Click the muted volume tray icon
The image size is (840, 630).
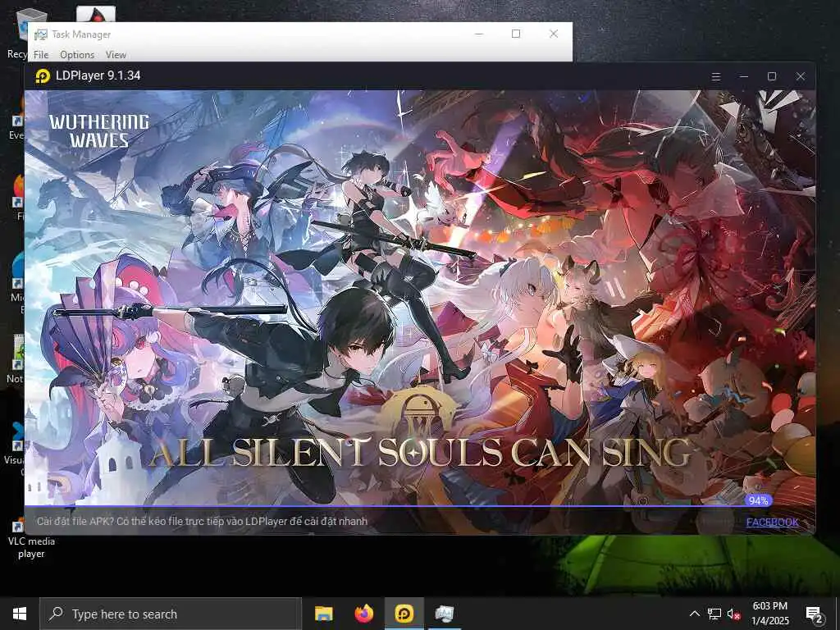tap(734, 614)
